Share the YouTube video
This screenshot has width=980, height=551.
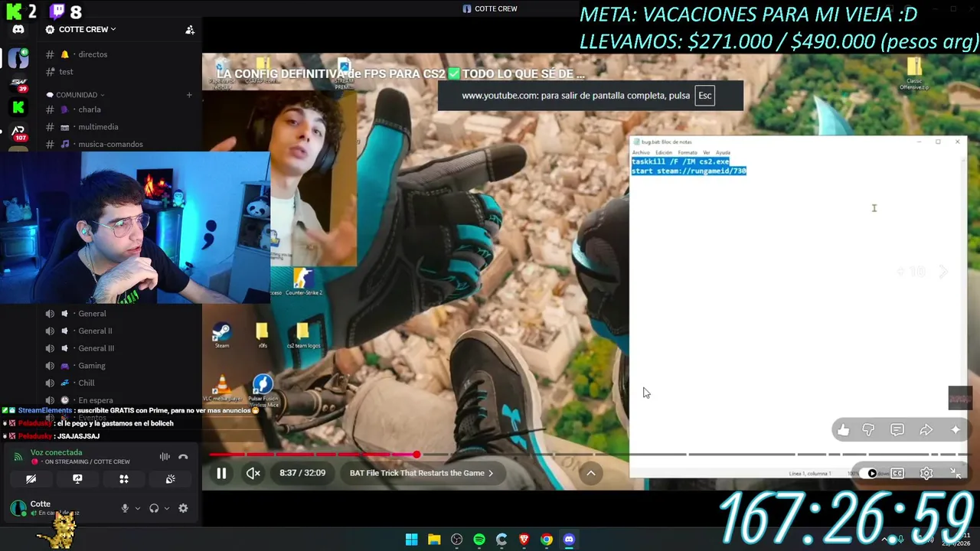pyautogui.click(x=926, y=430)
